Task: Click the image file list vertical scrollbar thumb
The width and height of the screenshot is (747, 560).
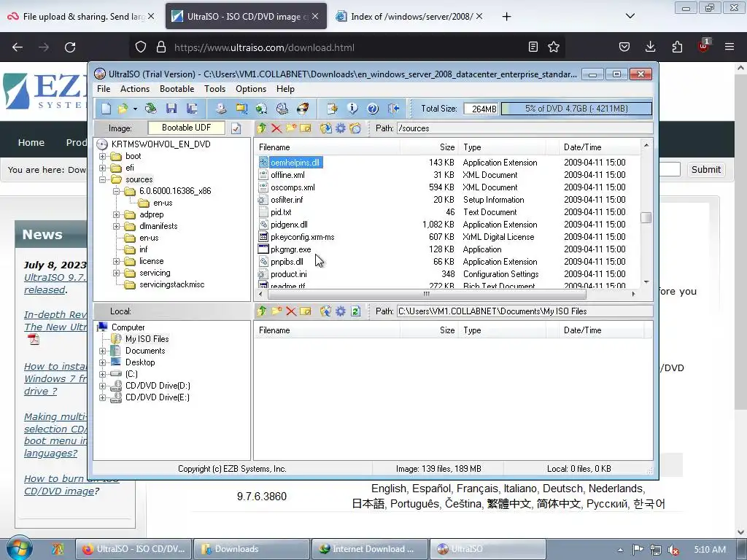Action: point(646,217)
